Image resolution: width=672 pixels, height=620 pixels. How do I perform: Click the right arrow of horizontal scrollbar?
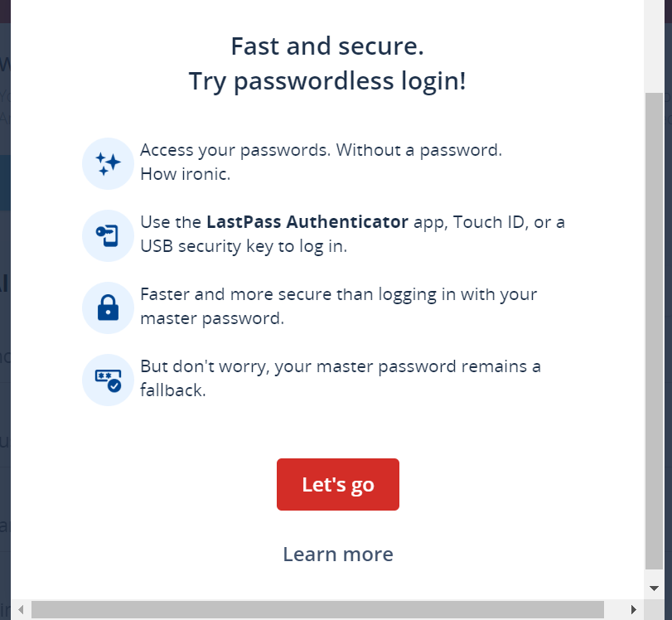(x=634, y=610)
